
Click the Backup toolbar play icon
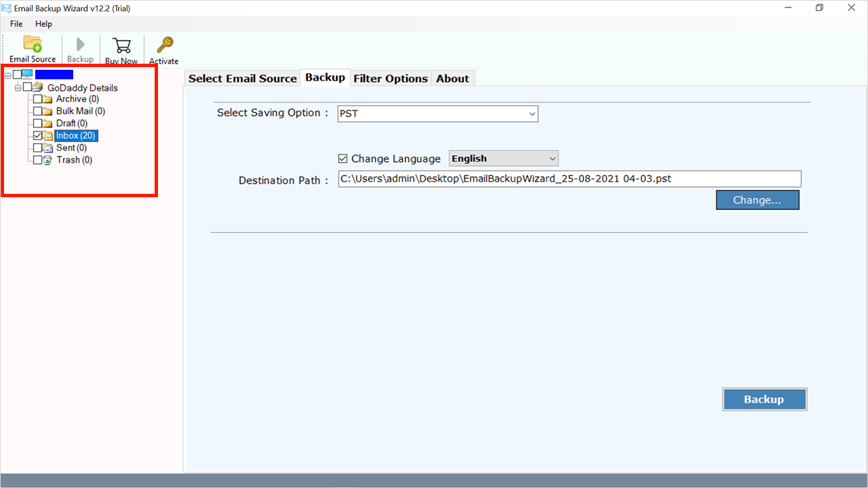(x=80, y=45)
